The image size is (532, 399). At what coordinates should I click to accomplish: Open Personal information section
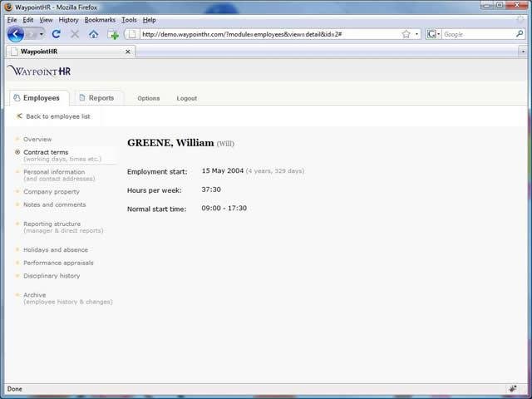pos(54,172)
